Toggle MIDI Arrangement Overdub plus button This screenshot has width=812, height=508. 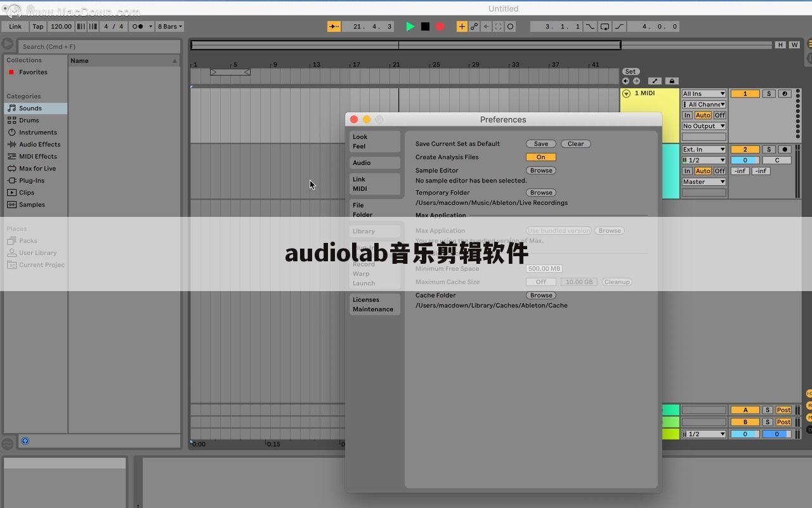pos(462,27)
